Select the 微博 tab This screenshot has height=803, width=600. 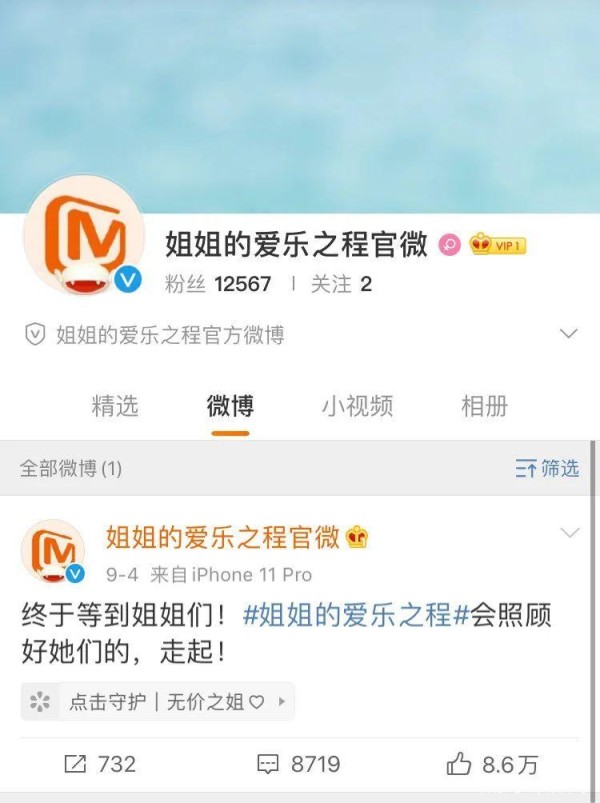(x=230, y=406)
